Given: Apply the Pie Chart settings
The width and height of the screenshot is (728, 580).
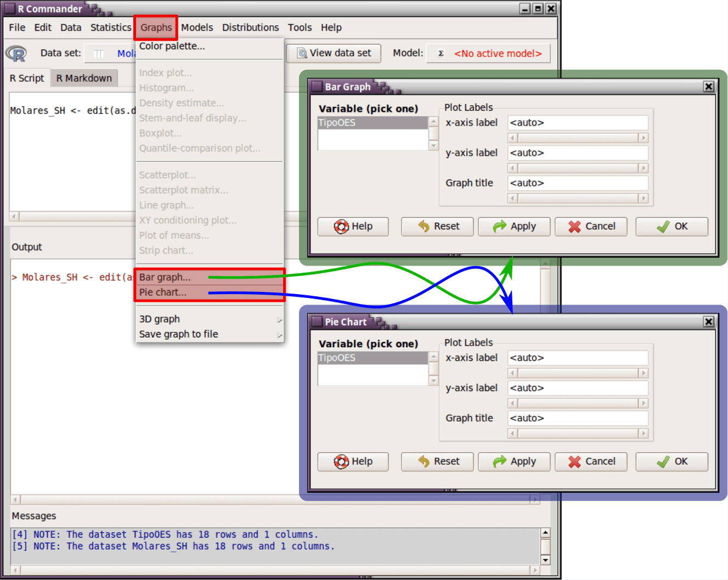Looking at the screenshot, I should pos(514,461).
